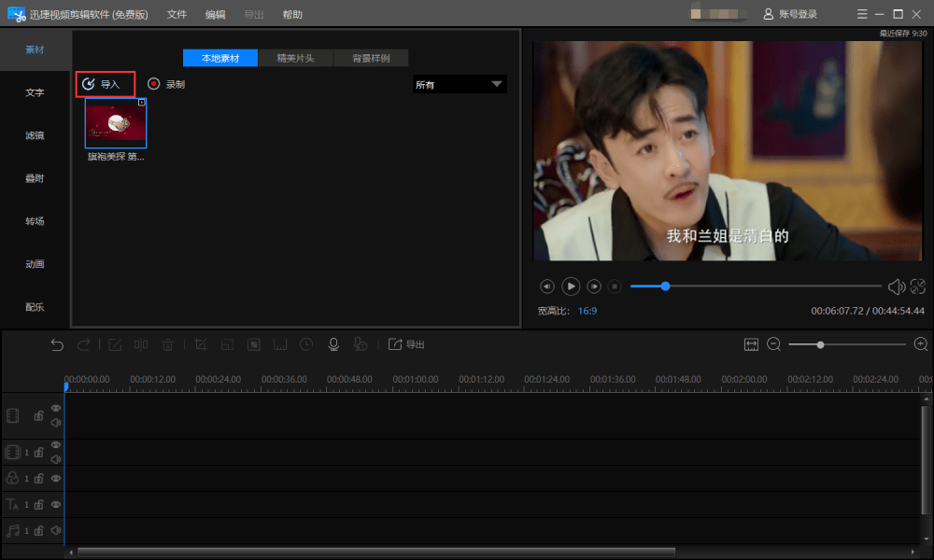Step to next frame in preview
The image size is (934, 560).
[x=594, y=287]
